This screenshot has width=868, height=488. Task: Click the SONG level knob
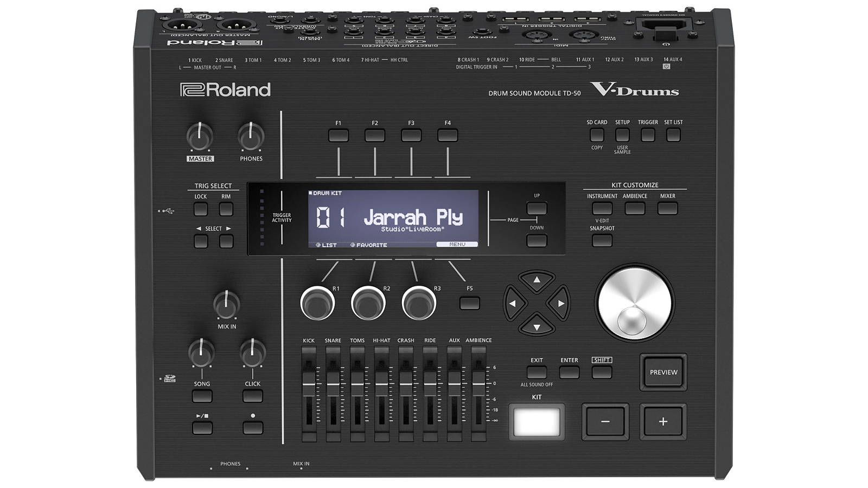click(202, 353)
